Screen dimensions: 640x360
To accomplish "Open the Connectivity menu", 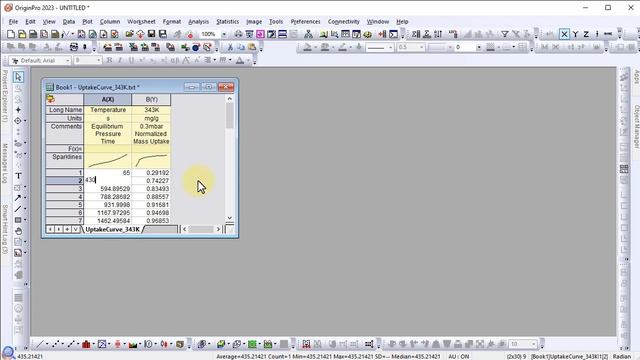I will 344,22.
